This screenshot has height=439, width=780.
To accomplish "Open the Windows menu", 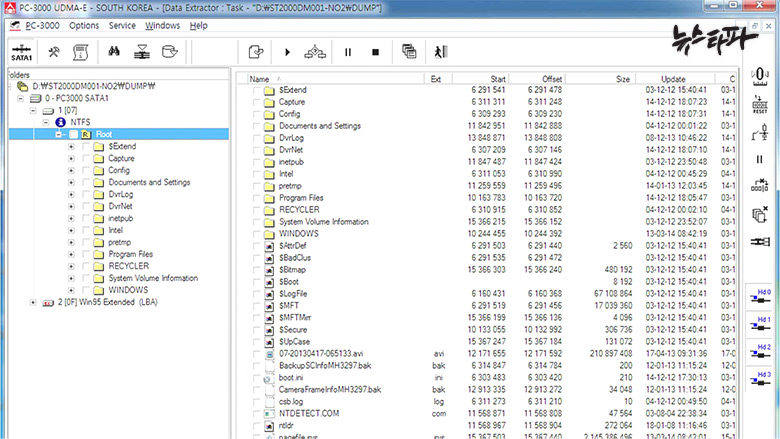I will [162, 25].
